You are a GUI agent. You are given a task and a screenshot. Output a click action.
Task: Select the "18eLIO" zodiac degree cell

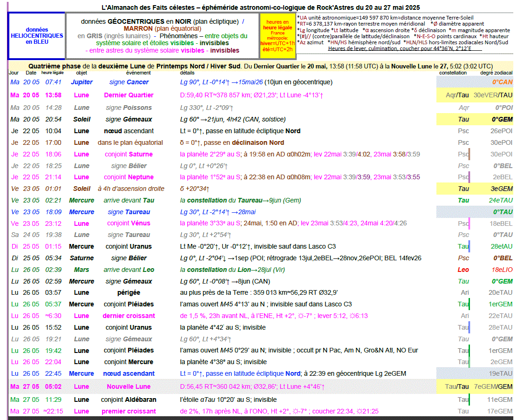click(502, 270)
